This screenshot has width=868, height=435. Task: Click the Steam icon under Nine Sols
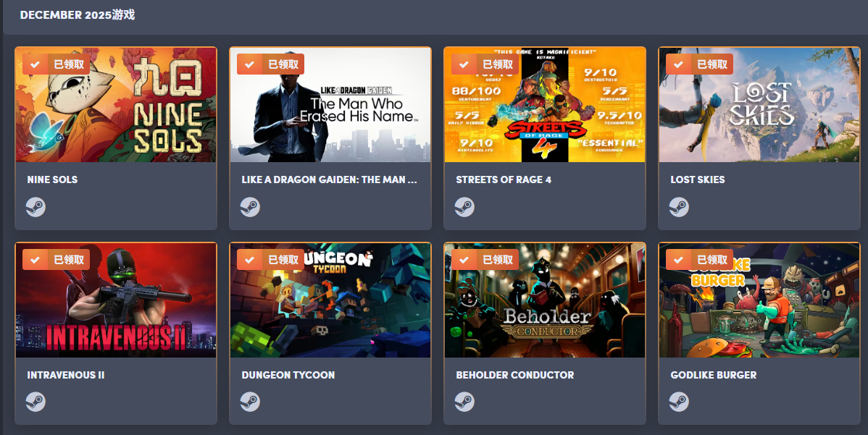tap(36, 207)
